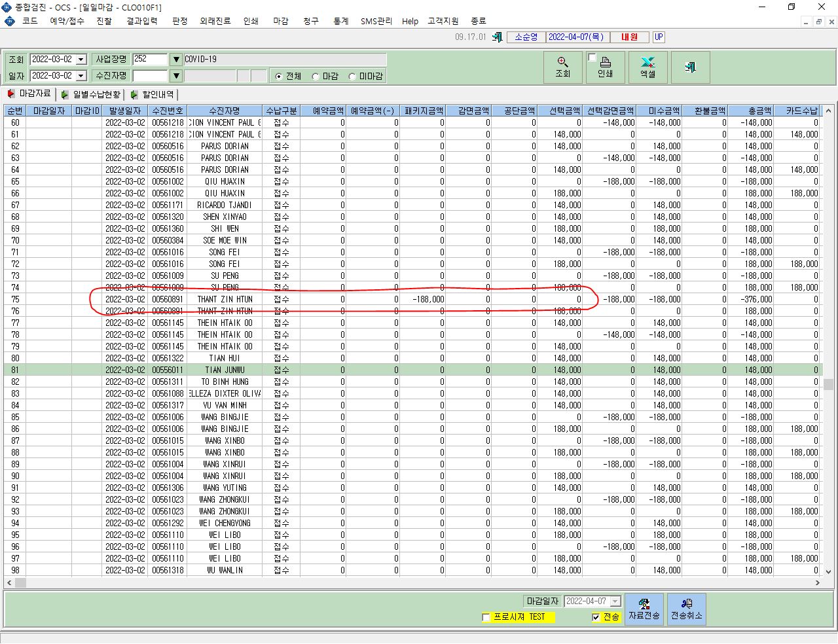Open the 조회 start date dropdown
Viewport: 838px width, 644px height.
pos(81,60)
